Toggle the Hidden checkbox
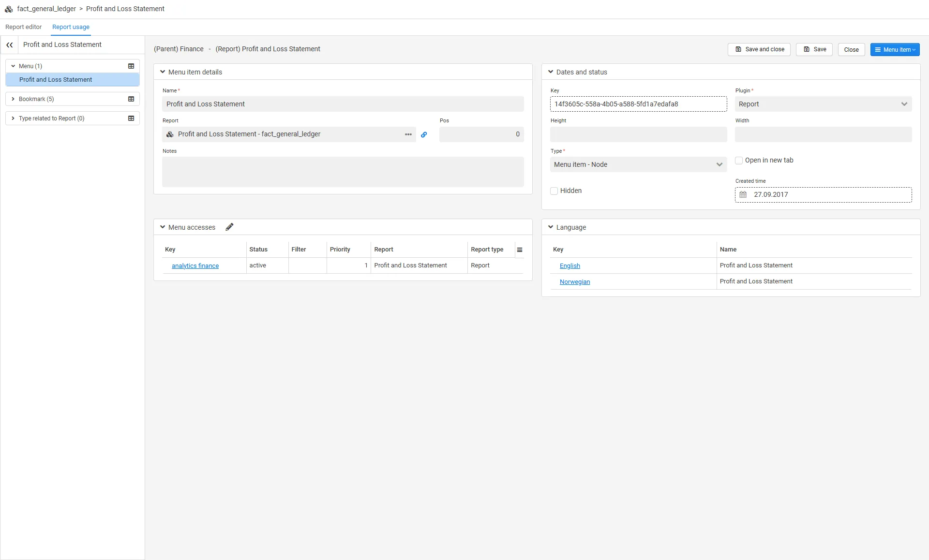 pyautogui.click(x=554, y=191)
